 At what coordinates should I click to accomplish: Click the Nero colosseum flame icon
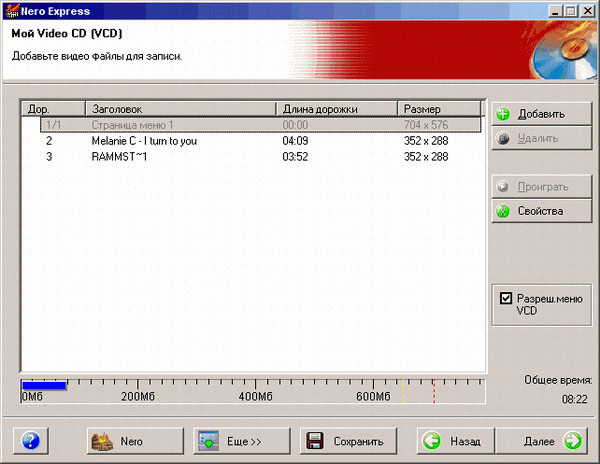coord(102,441)
